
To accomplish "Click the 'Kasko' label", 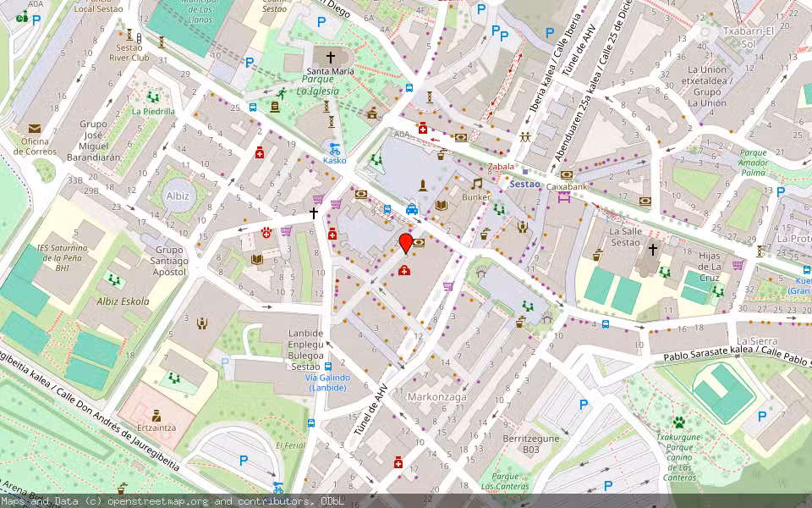I will pyautogui.click(x=335, y=161).
